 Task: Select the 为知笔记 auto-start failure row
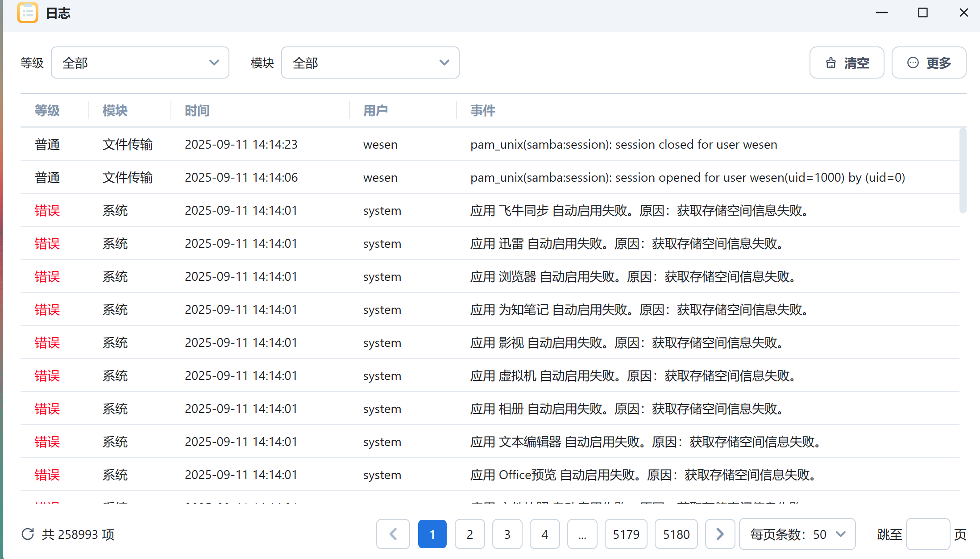[490, 309]
